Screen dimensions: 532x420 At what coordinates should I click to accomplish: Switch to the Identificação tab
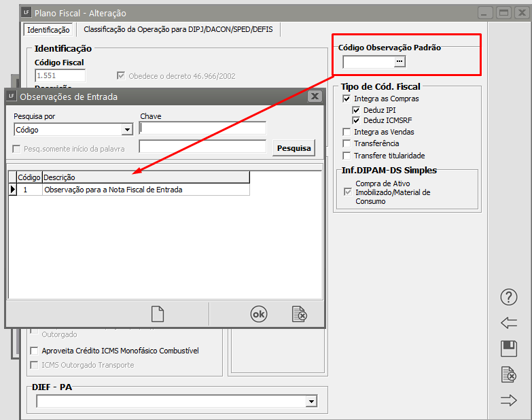point(48,30)
